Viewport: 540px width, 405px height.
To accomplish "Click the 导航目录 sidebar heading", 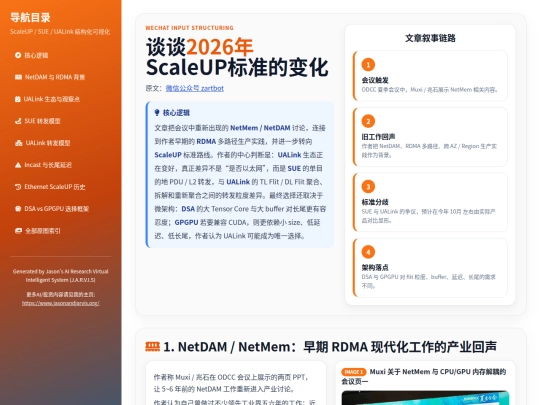I will pos(30,17).
